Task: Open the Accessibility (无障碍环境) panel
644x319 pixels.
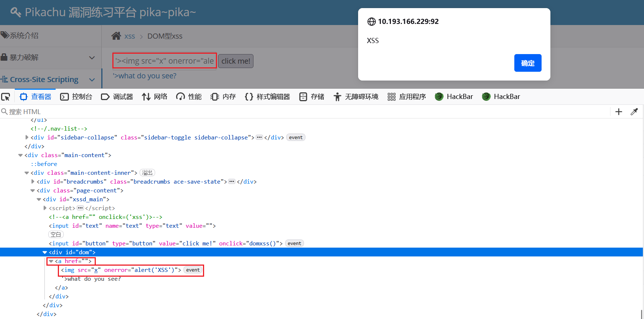Action: [356, 97]
